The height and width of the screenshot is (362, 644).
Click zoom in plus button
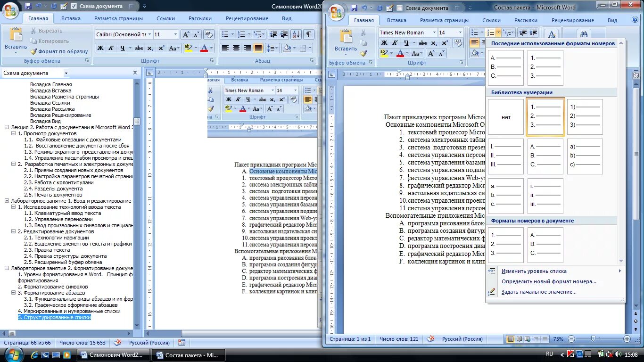pyautogui.click(x=627, y=339)
